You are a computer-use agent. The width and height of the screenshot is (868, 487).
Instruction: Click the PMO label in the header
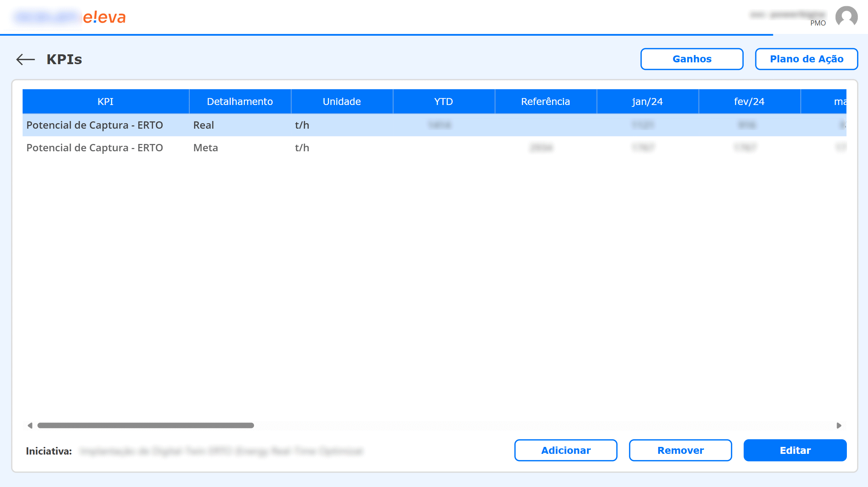pyautogui.click(x=818, y=23)
